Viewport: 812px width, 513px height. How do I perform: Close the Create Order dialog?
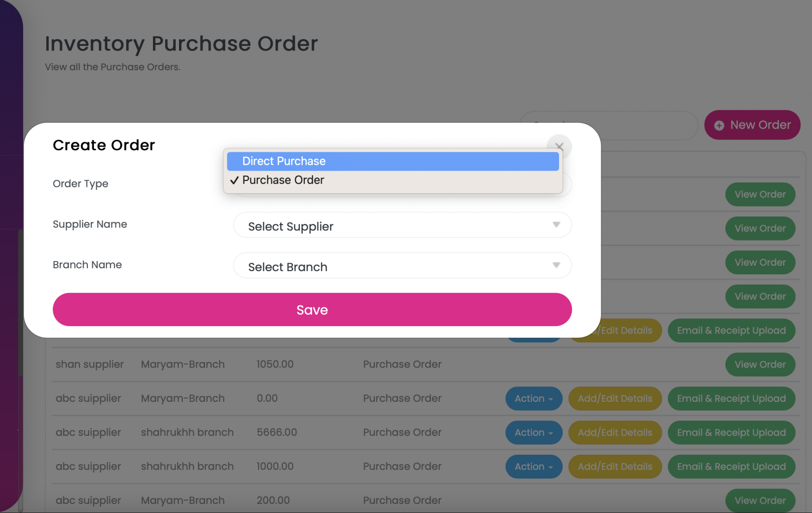pyautogui.click(x=559, y=147)
